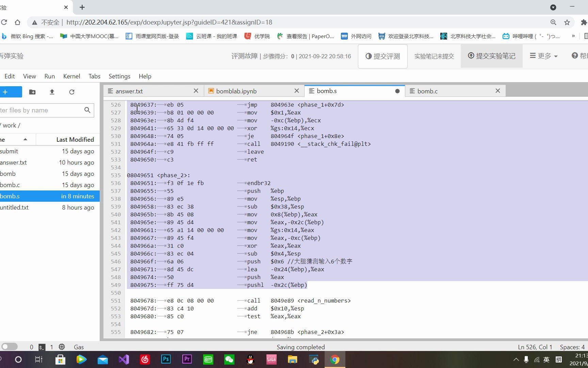Viewport: 588px width, 368px height.
Task: Click the new folder icon
Action: pos(32,92)
